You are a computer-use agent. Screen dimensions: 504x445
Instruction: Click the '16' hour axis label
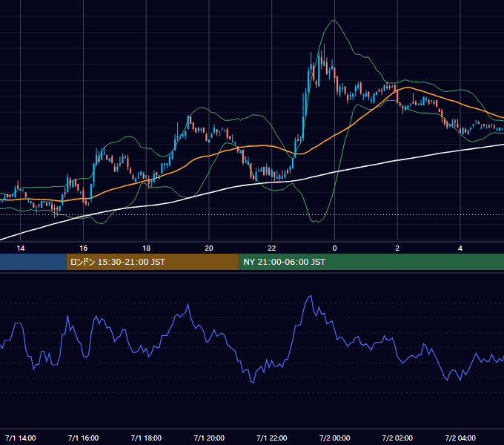[x=83, y=248]
